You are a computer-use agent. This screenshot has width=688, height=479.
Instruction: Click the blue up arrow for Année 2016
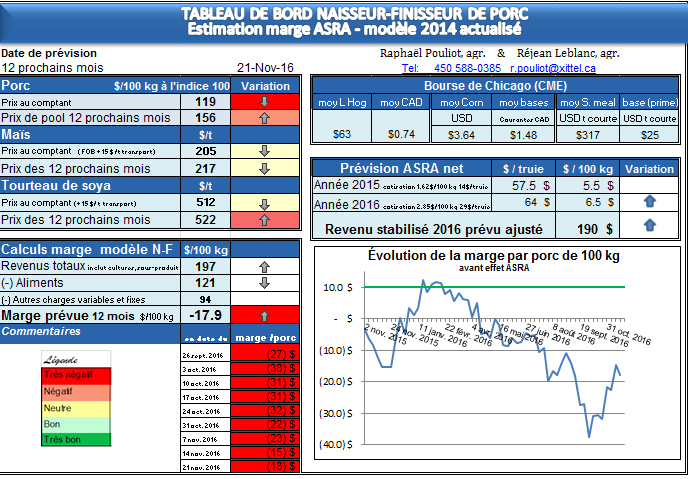[x=649, y=201]
